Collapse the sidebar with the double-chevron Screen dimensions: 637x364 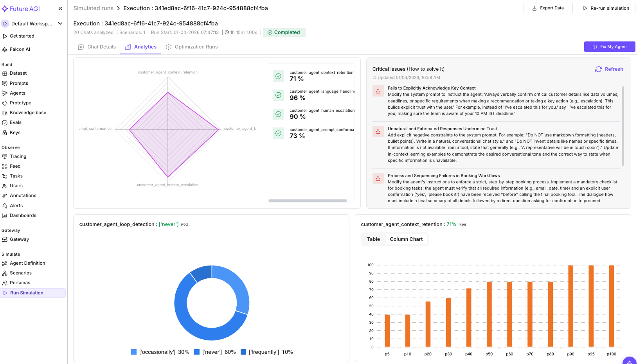(x=60, y=8)
